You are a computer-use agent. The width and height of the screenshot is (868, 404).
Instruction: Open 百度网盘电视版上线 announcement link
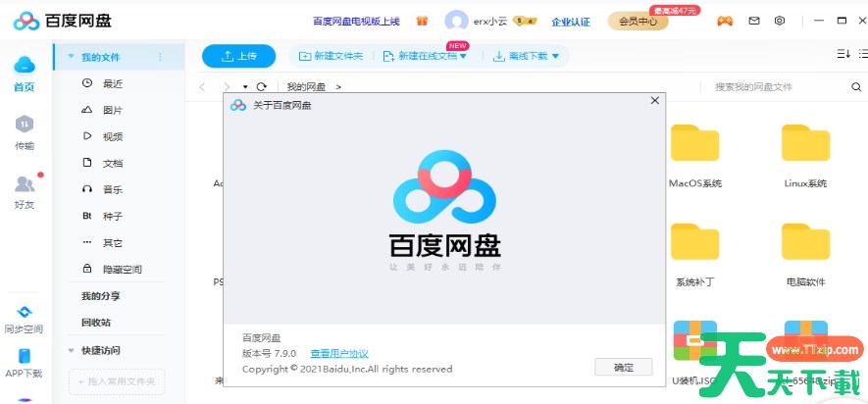356,22
